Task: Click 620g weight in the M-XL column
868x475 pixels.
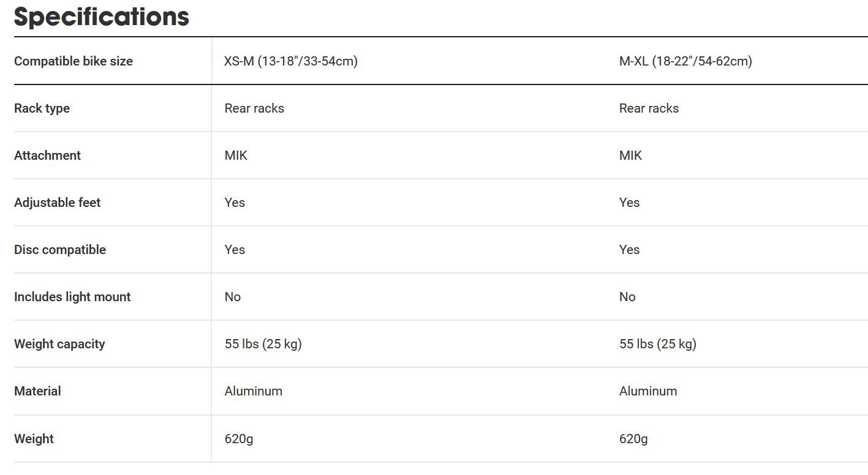Action: (633, 439)
